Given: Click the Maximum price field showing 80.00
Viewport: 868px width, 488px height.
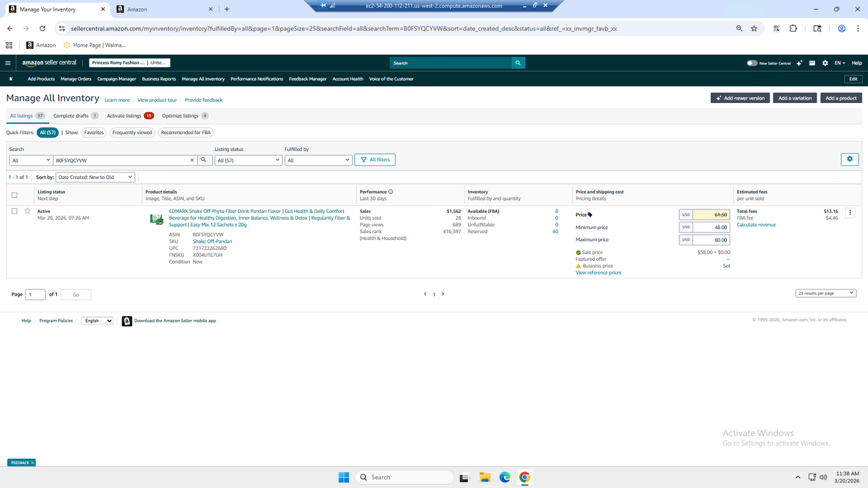Looking at the screenshot, I should point(711,240).
